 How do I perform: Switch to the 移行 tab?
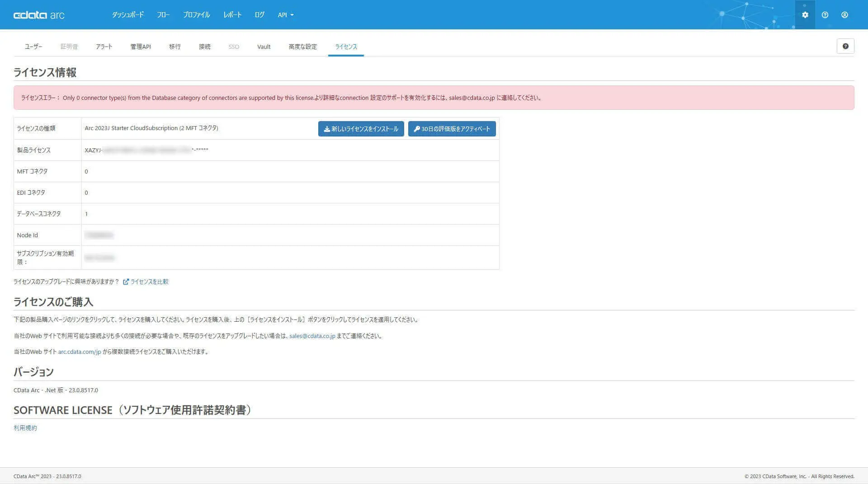pos(175,47)
